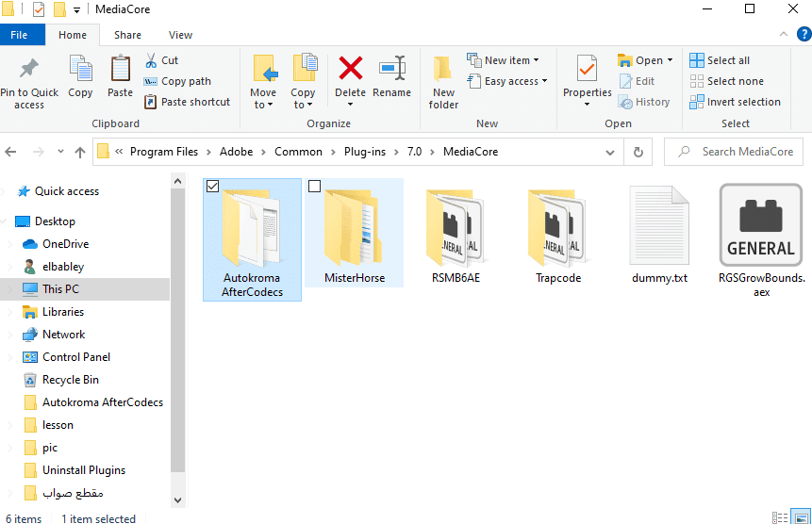Uncheck Autokroma AfterCodecs folder checkbox
This screenshot has height=524, width=812.
(212, 187)
